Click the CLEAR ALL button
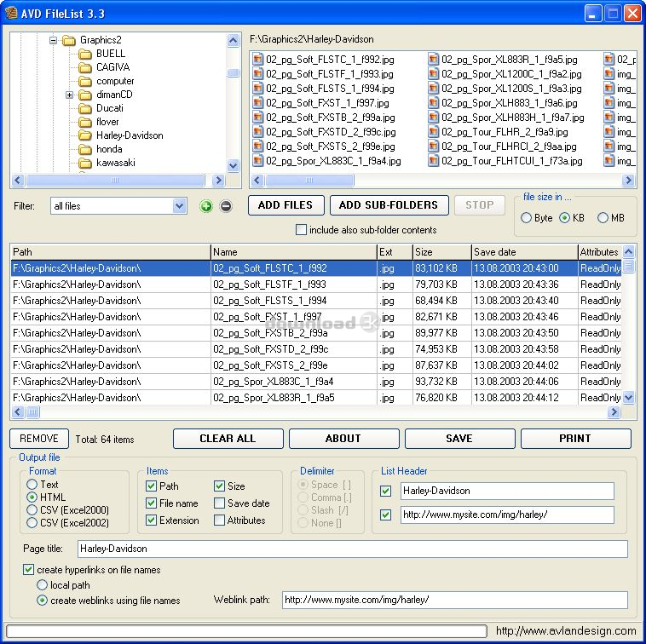This screenshot has width=646, height=644. (228, 439)
